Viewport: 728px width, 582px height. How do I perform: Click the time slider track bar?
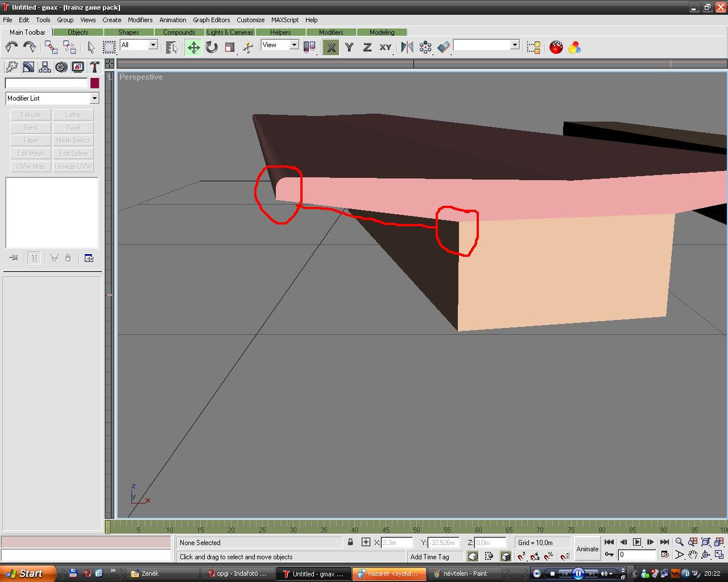coord(416,528)
